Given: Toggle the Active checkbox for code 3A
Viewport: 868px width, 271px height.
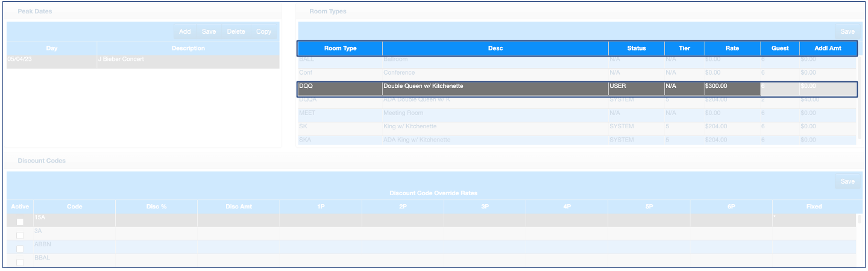Looking at the screenshot, I should pos(20,235).
